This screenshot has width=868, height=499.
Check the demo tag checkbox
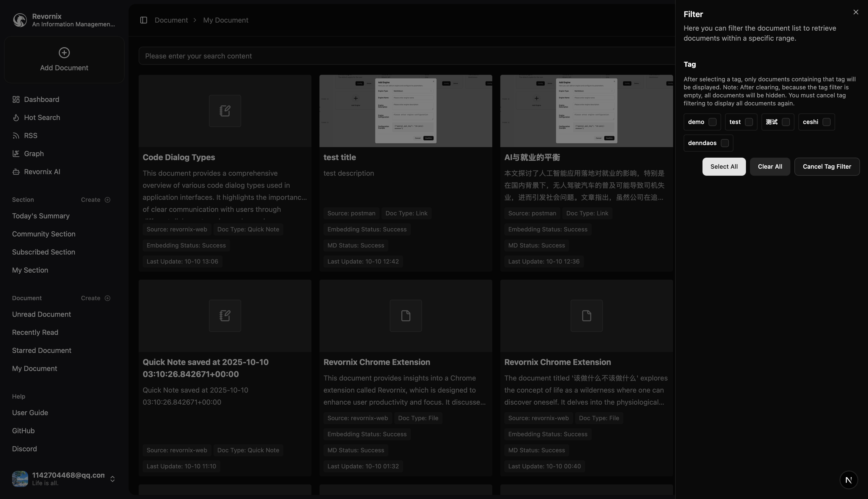pyautogui.click(x=712, y=122)
